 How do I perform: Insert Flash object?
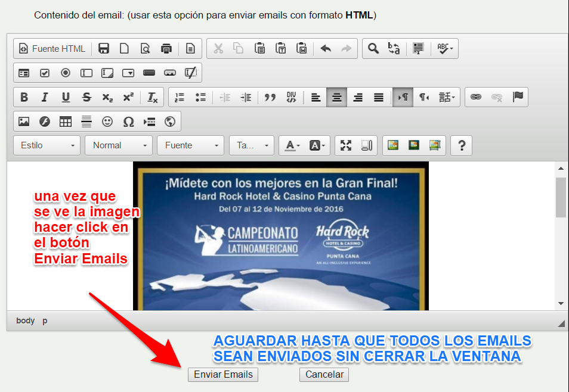[45, 122]
